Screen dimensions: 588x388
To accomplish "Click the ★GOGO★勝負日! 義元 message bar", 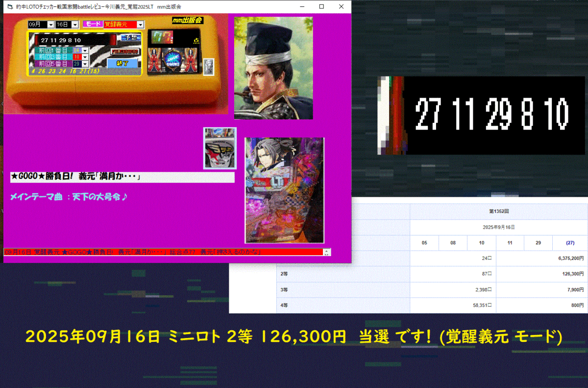I will (122, 177).
